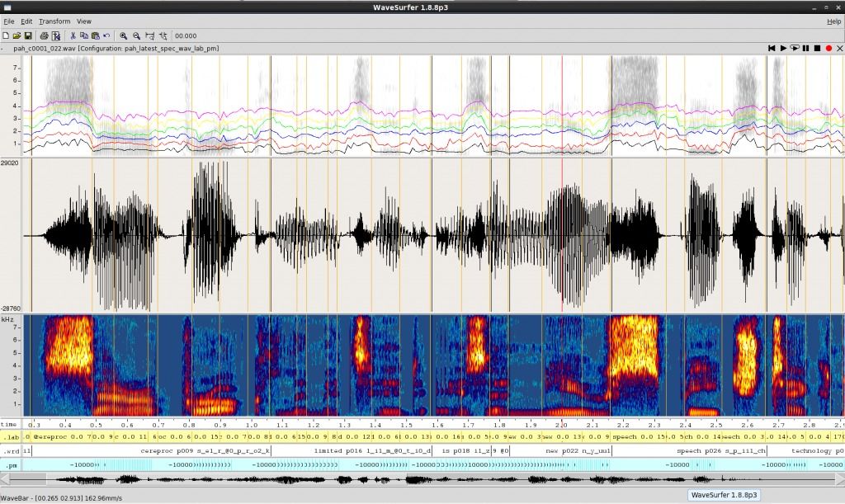Viewport: 845px width, 504px height.
Task: Stop playback with the square button
Action: (x=817, y=49)
